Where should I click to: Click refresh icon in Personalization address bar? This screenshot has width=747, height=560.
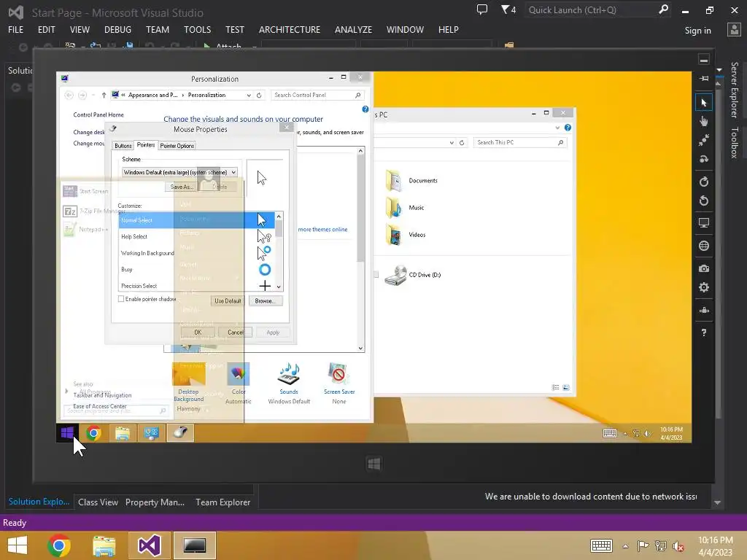[259, 96]
